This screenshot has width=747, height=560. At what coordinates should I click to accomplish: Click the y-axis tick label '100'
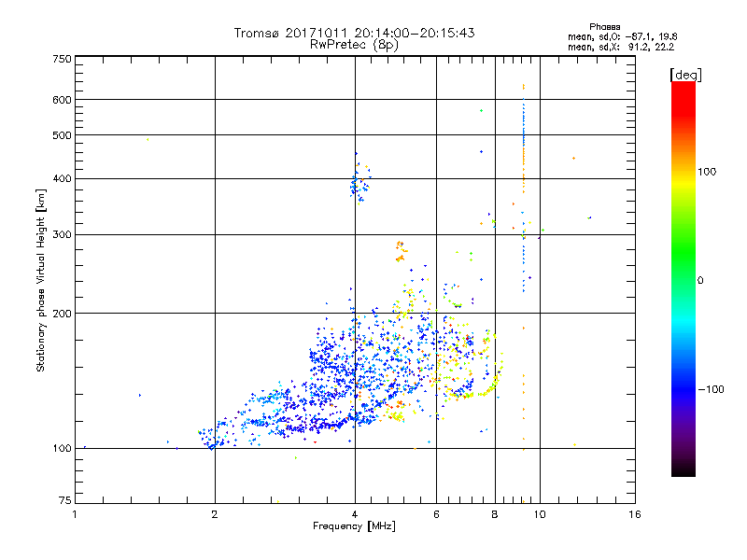tap(63, 448)
